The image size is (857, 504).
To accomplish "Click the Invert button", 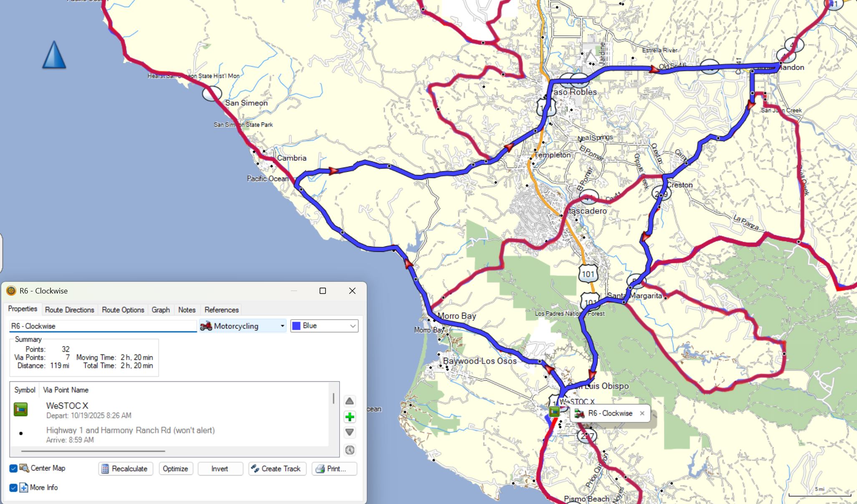I will click(220, 469).
